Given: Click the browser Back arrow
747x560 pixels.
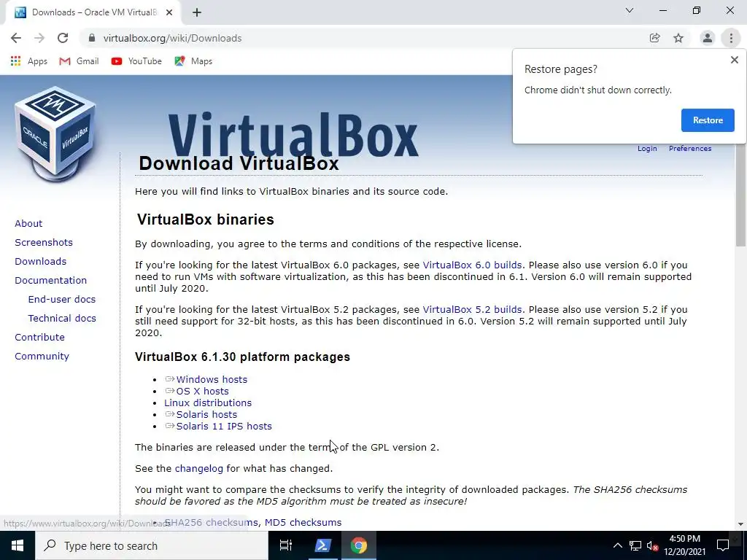Looking at the screenshot, I should [x=16, y=38].
